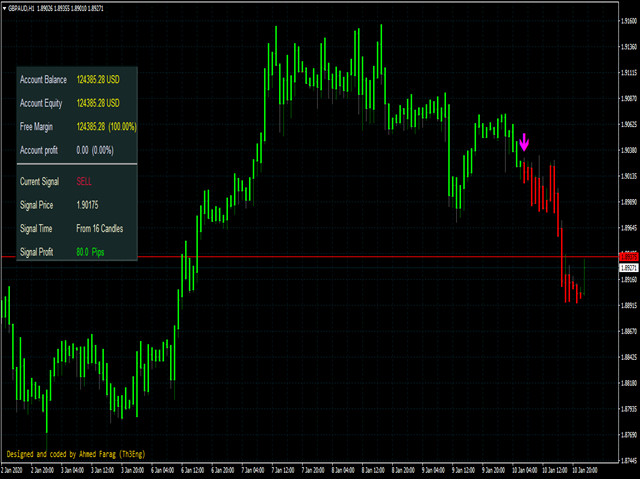Click the white current price label
The width and height of the screenshot is (640, 480).
pos(628,268)
